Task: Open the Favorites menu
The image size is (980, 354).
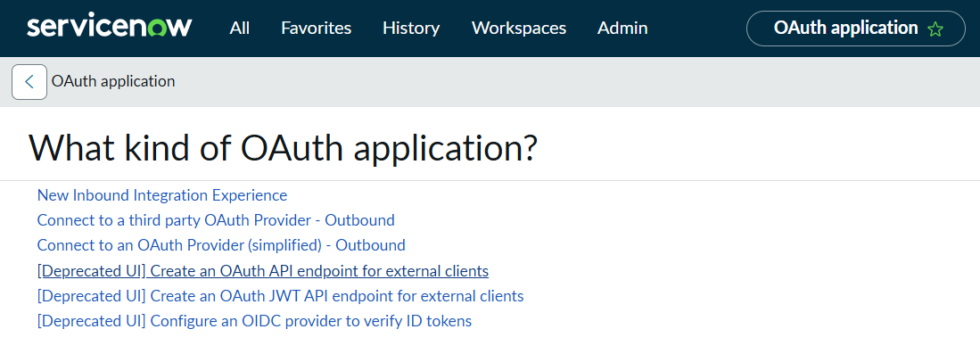Action: pyautogui.click(x=317, y=29)
